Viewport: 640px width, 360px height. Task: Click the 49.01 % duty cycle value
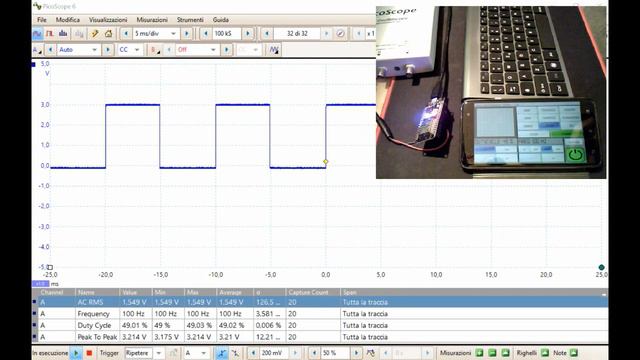click(135, 325)
